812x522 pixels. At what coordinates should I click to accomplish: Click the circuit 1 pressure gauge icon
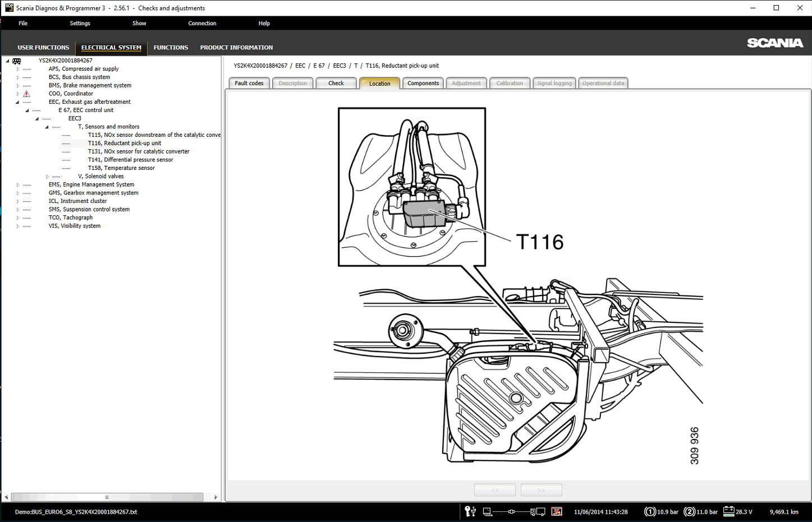650,511
